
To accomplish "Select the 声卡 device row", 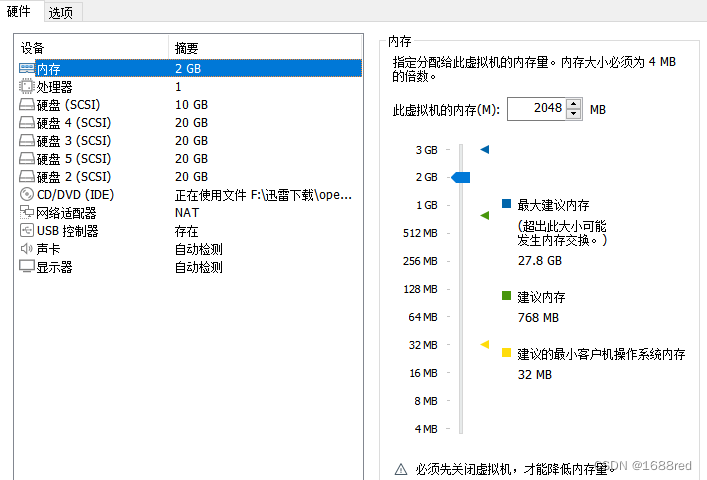I will coord(190,249).
